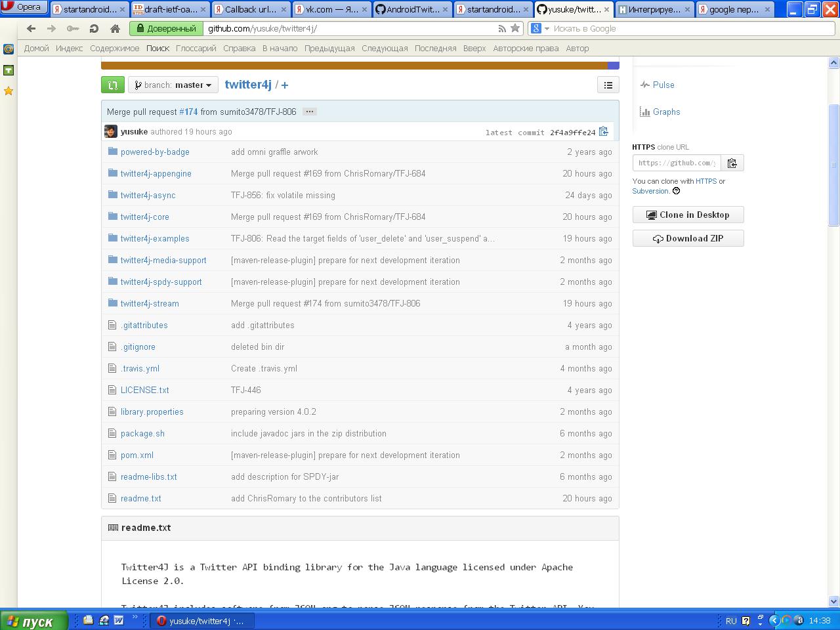Click the Subversion clone link
This screenshot has height=630, width=840.
[650, 191]
